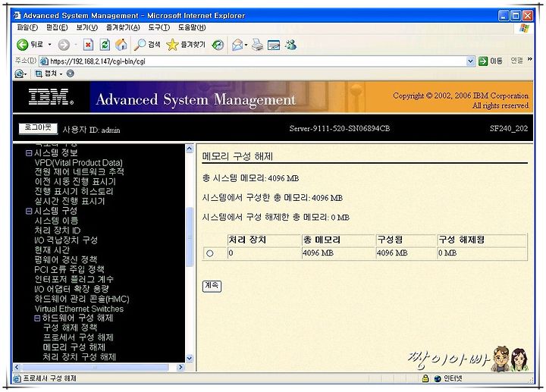
Task: Click the Stop page loading icon
Action: [x=89, y=45]
